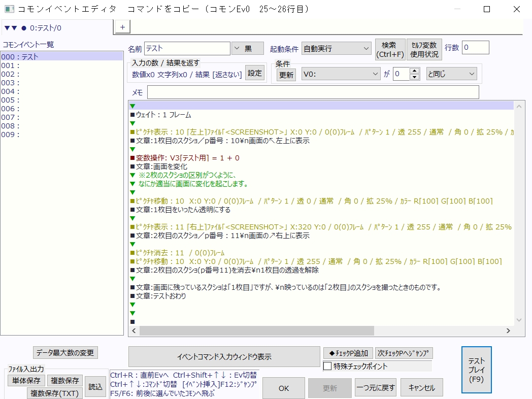Click into the メモ text field
This screenshot has width=532, height=399.
click(x=313, y=92)
